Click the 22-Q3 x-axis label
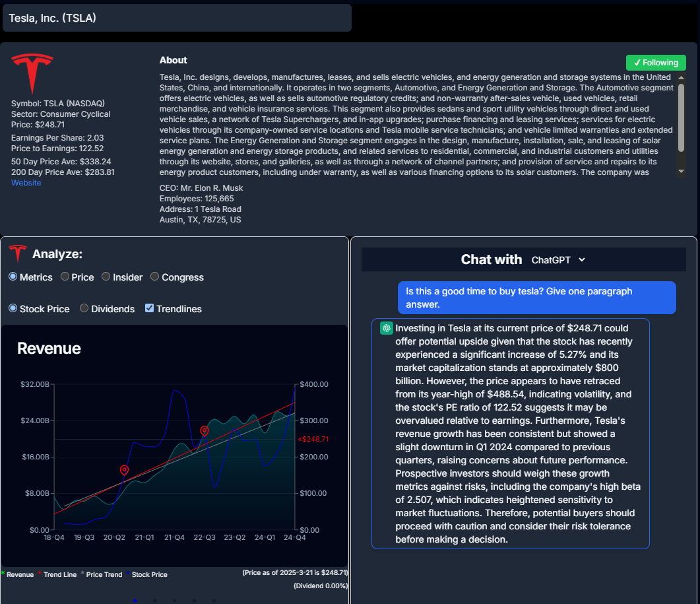700x604 pixels. [205, 537]
